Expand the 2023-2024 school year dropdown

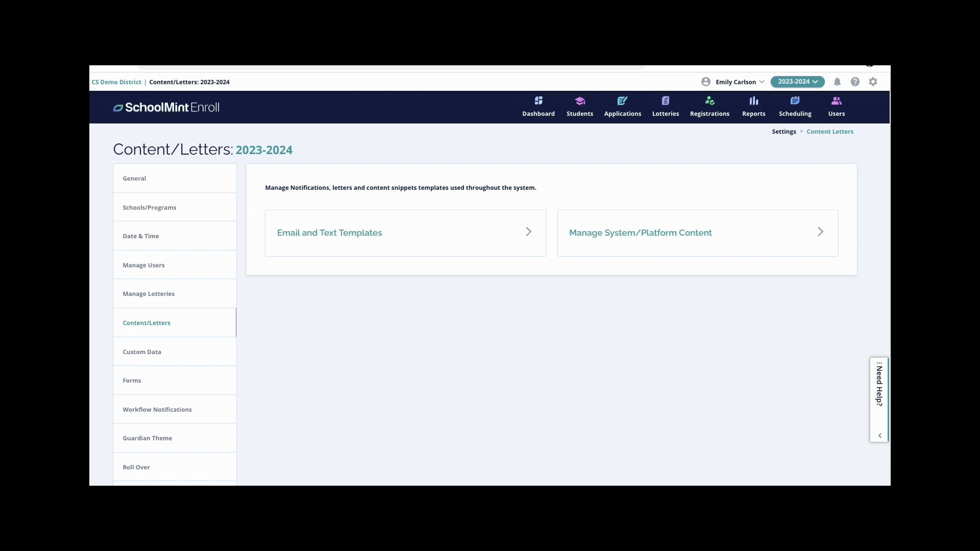[x=797, y=82]
